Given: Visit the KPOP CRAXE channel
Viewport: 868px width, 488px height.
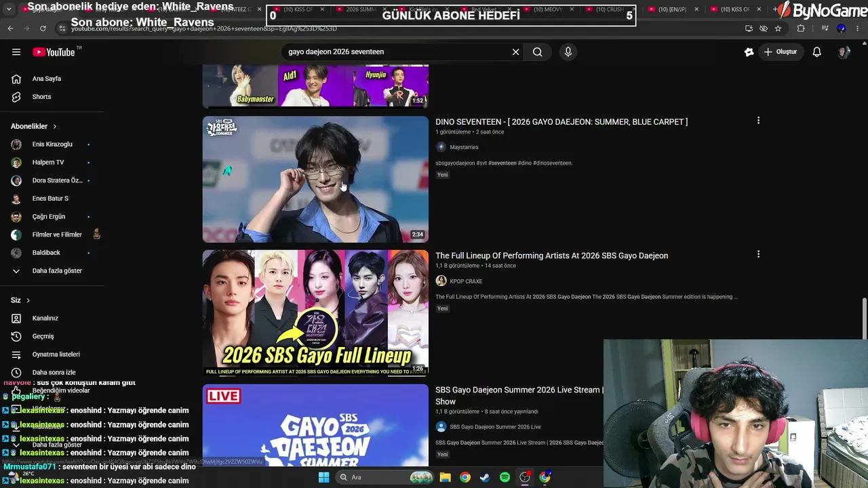Looking at the screenshot, I should click(466, 281).
